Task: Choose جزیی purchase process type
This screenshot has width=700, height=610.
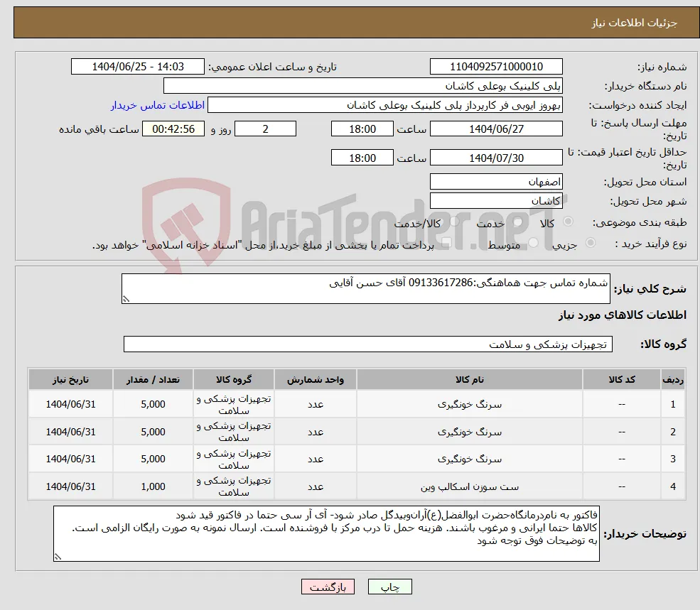Action: click(590, 243)
